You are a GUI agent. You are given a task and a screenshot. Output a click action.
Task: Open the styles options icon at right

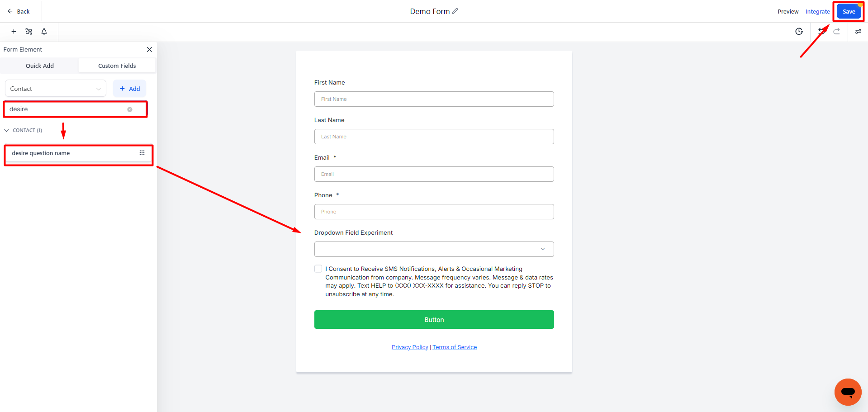(858, 32)
